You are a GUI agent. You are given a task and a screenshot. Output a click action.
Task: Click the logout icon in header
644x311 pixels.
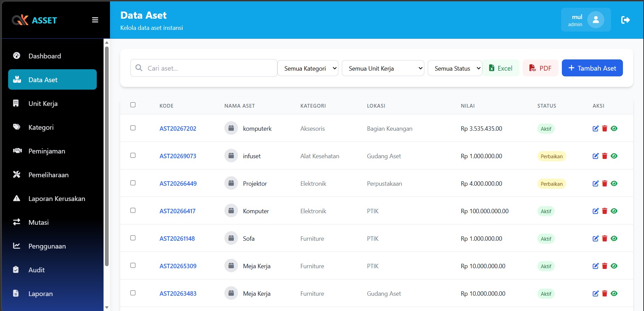(625, 20)
